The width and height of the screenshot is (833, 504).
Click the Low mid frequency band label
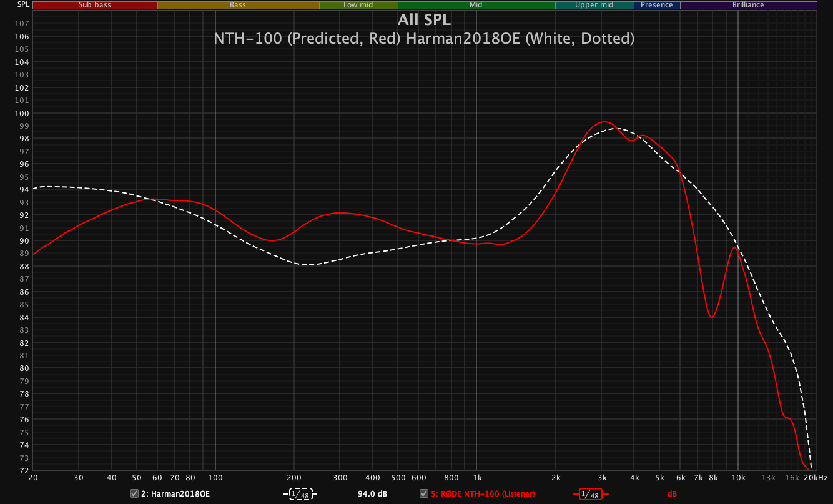click(358, 5)
